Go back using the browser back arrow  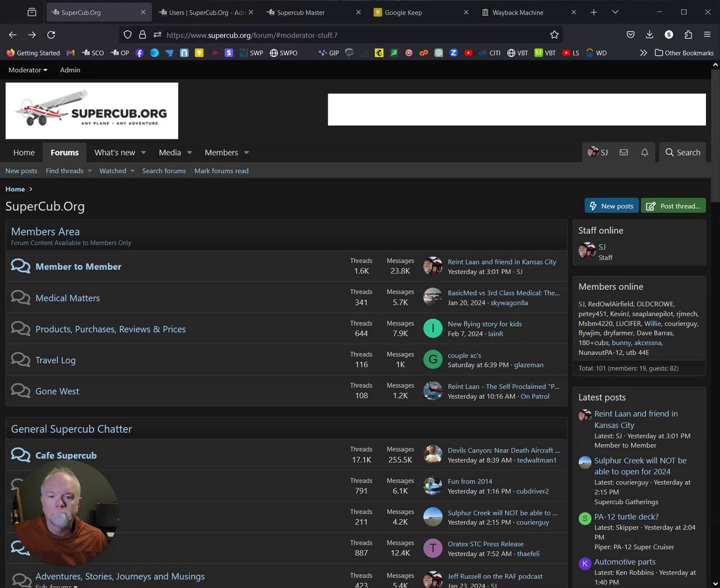13,35
